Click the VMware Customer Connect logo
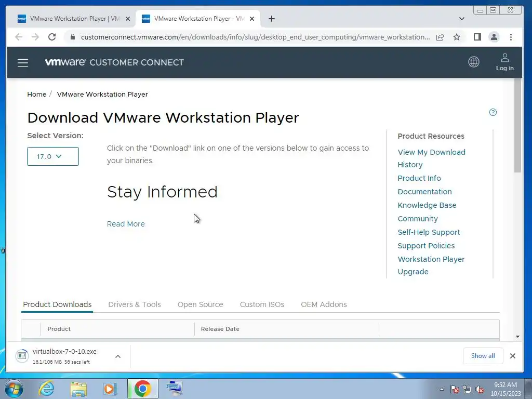 114,62
